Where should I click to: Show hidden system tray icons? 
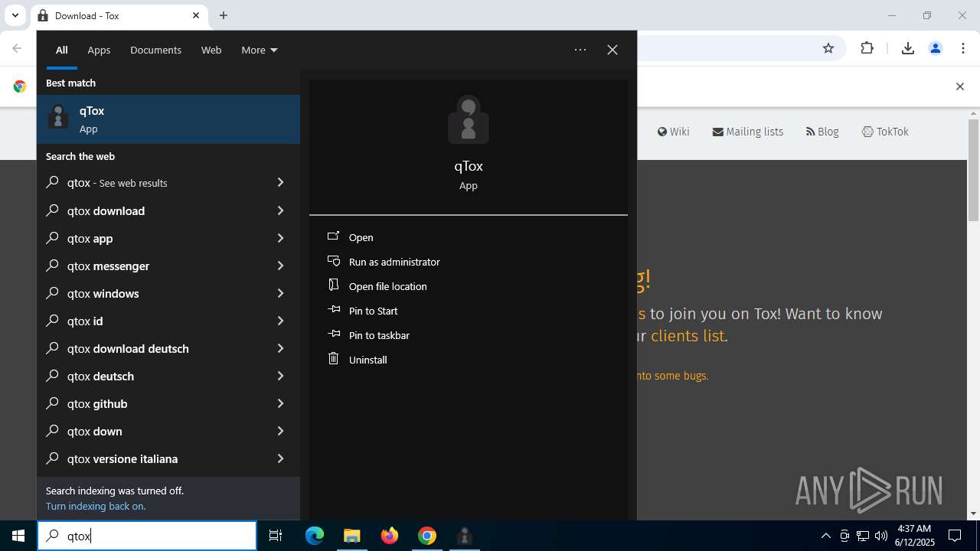pos(825,536)
